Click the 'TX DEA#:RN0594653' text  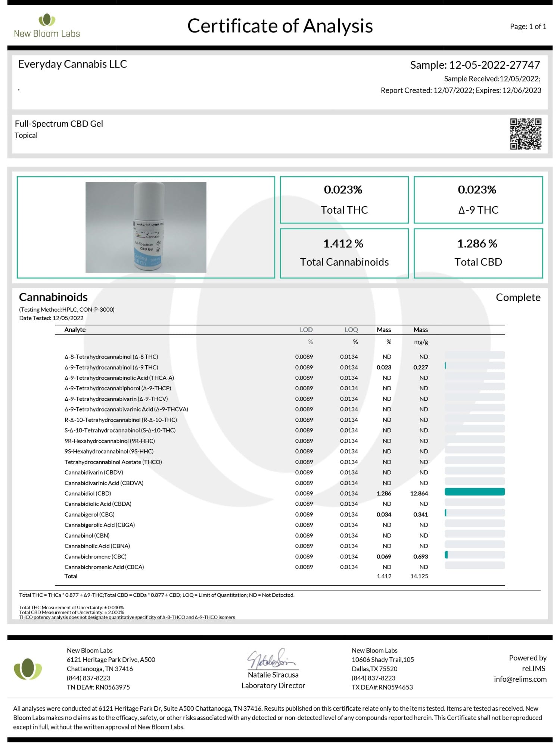coord(382,687)
